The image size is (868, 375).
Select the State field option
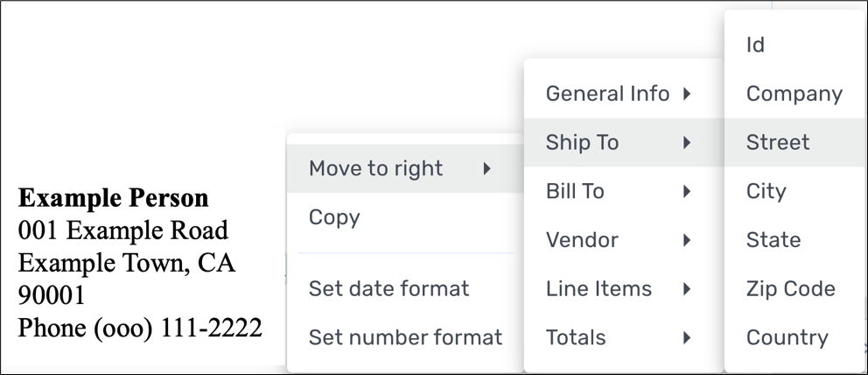[773, 240]
